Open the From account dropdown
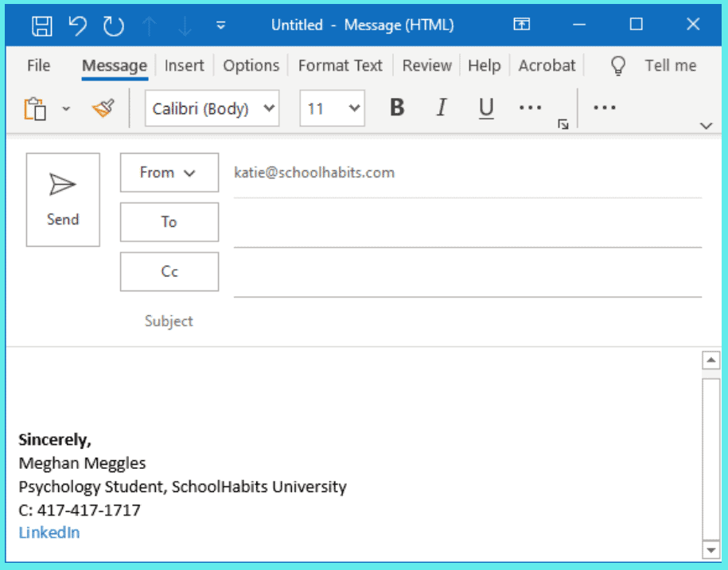728x570 pixels. coord(169,172)
